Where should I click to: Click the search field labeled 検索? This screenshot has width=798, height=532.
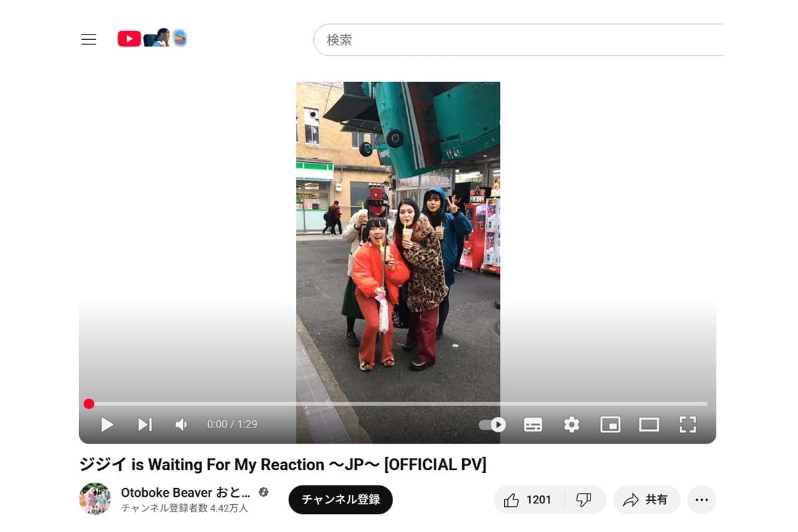pos(518,40)
